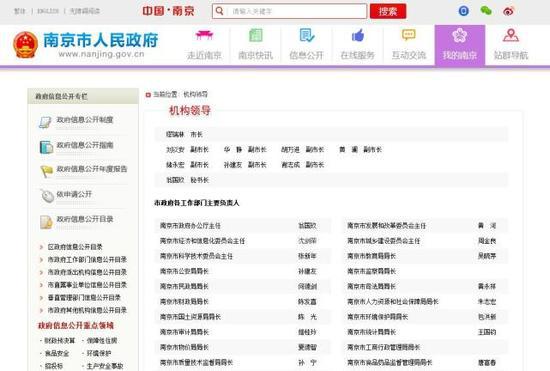
Task: Click 南京市公安局局长 row
Action: click(243, 271)
